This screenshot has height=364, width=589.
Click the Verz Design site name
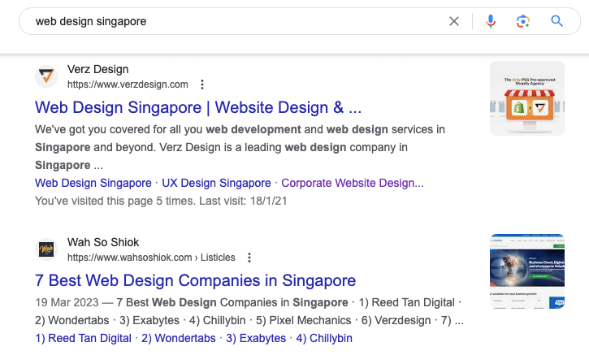(x=98, y=69)
